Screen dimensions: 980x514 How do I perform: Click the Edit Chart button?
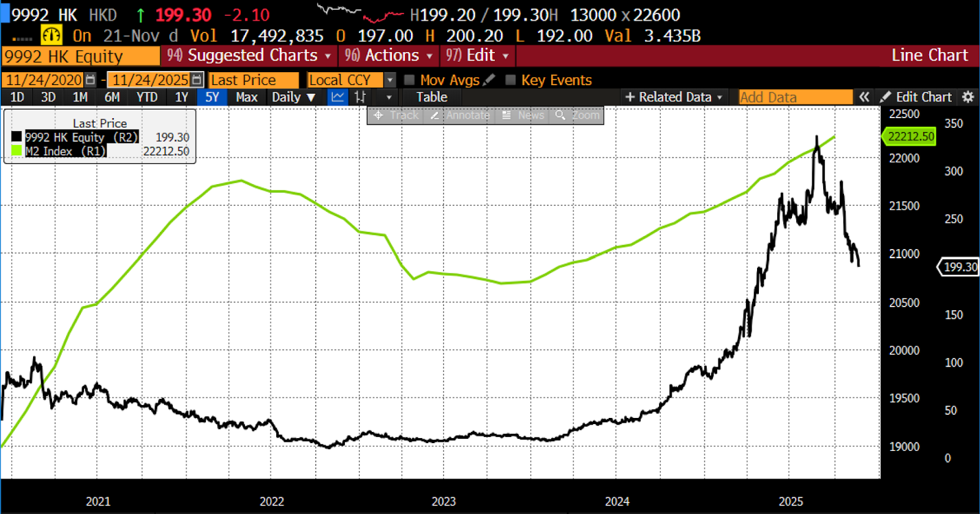pyautogui.click(x=916, y=97)
